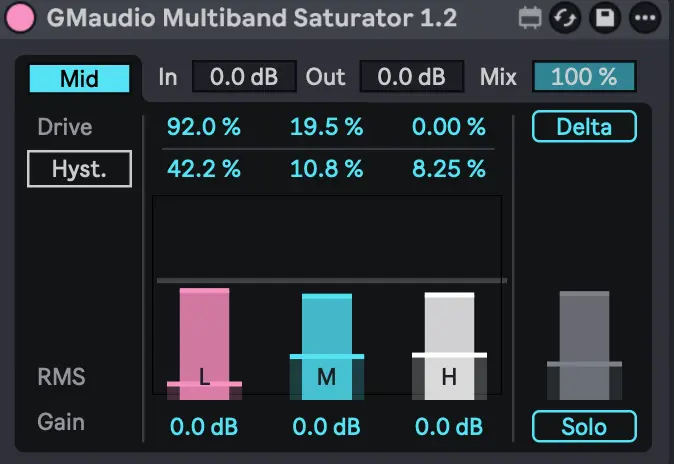Click the Out gain 0.0 dB field

[411, 77]
